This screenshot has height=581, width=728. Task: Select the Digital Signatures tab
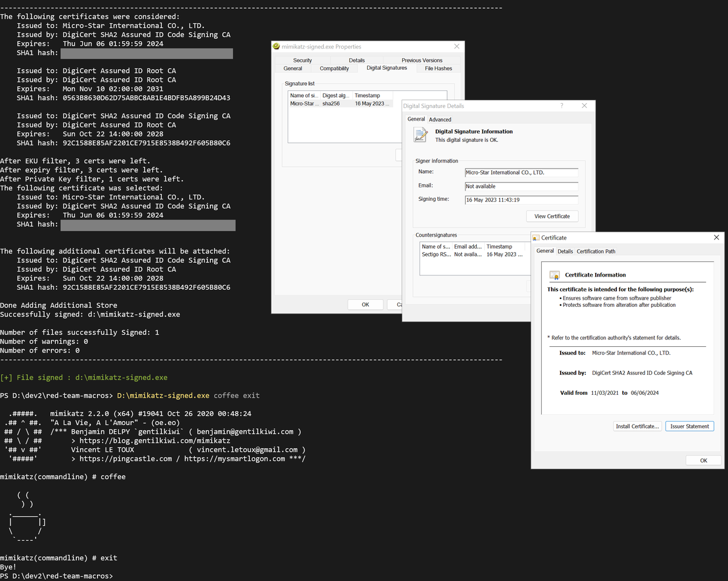387,68
